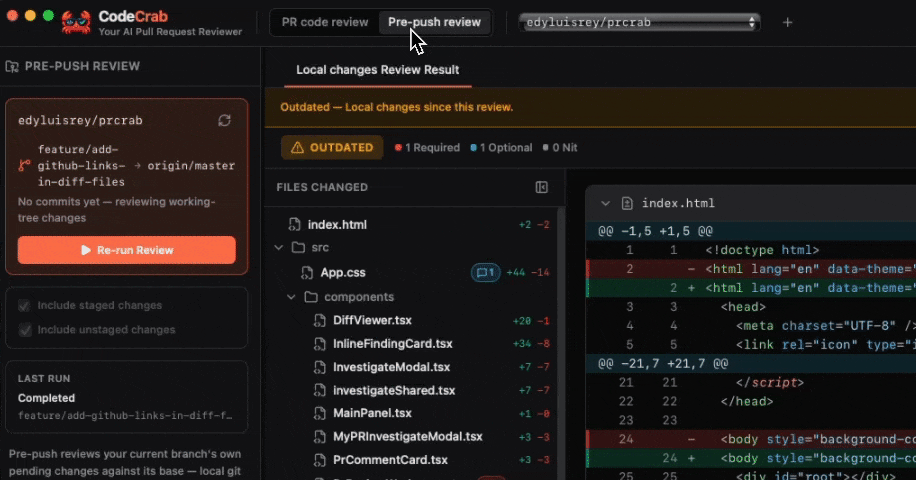This screenshot has height=480, width=916.
Task: Toggle Include unstaged changes checkbox
Action: 24,330
